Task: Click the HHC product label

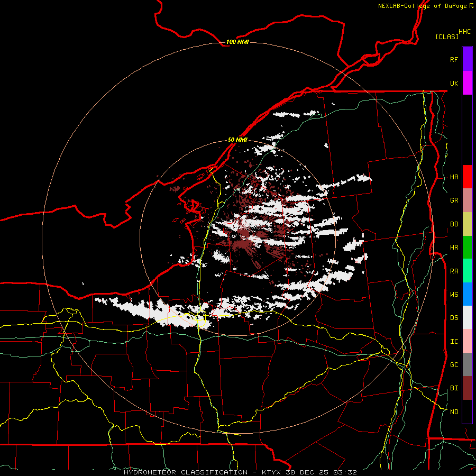Action: [464, 32]
